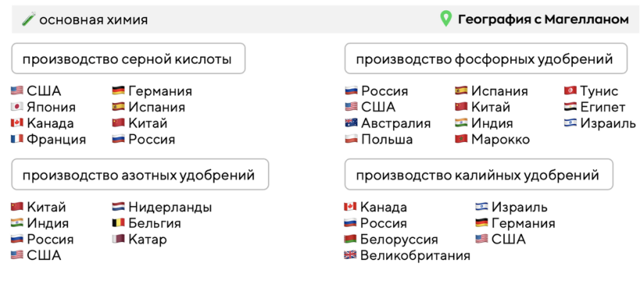Click the 'География с Магелланом' title
The image size is (644, 284).
(543, 19)
